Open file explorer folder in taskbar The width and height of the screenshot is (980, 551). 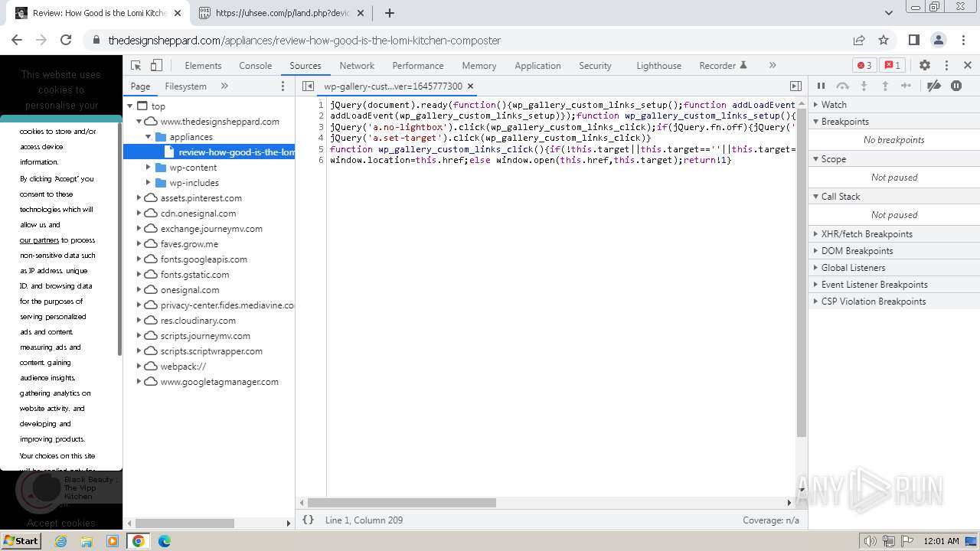(x=87, y=541)
